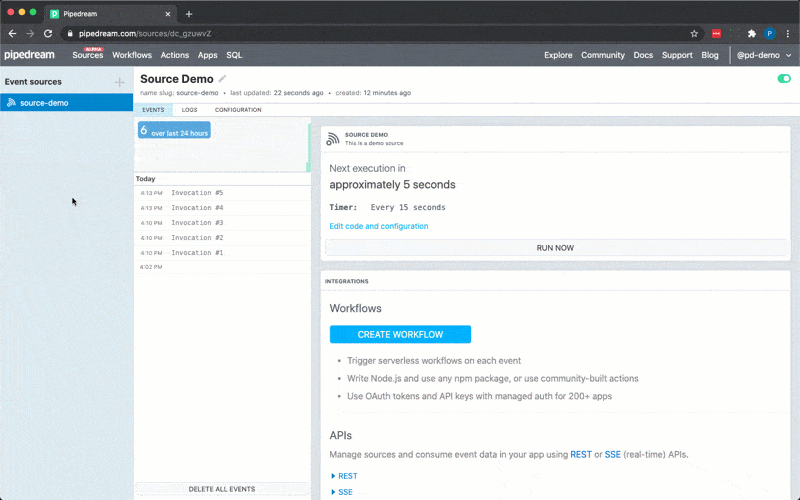Viewport: 800px width, 500px height.
Task: Click the pencil icon to rename Source Demo
Action: (223, 79)
